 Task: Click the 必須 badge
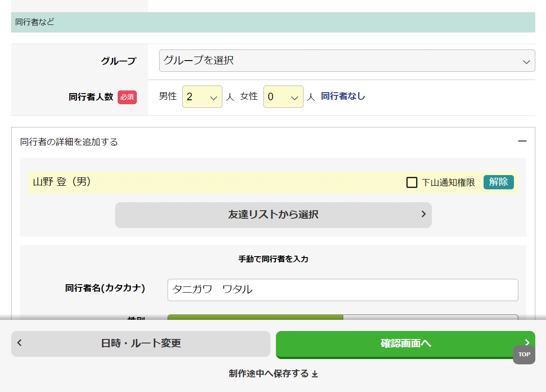[x=127, y=97]
